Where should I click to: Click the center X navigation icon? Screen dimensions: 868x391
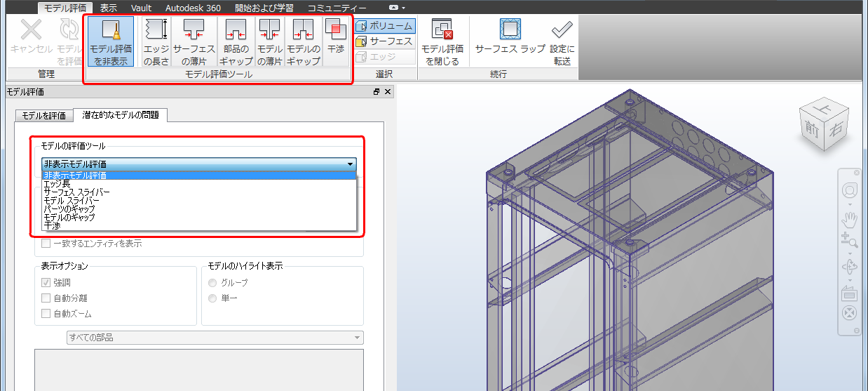(x=850, y=313)
